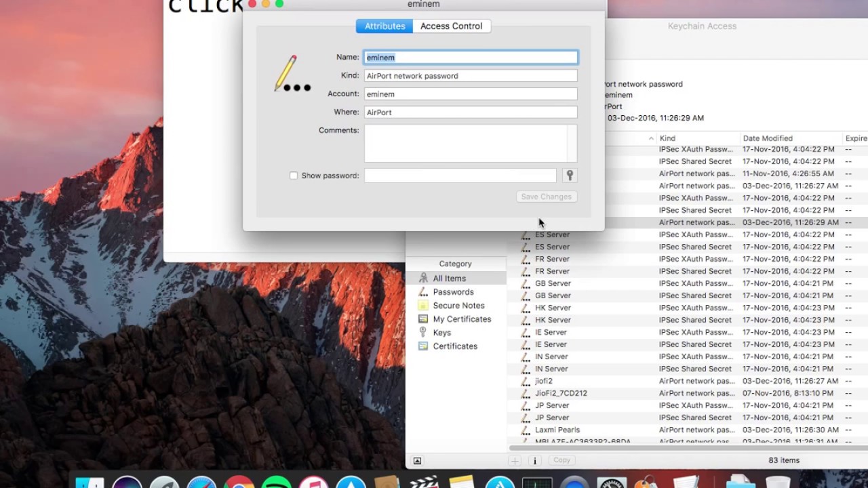
Task: Click the date 07-Nov-2016, 8:13:10 PM
Action: (x=788, y=393)
